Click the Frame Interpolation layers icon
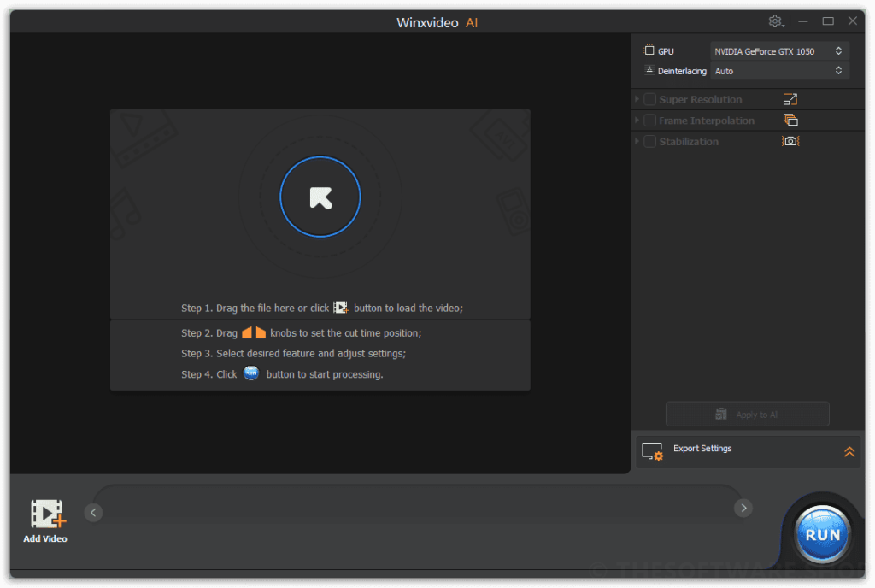The height and width of the screenshot is (588, 875). pos(790,121)
